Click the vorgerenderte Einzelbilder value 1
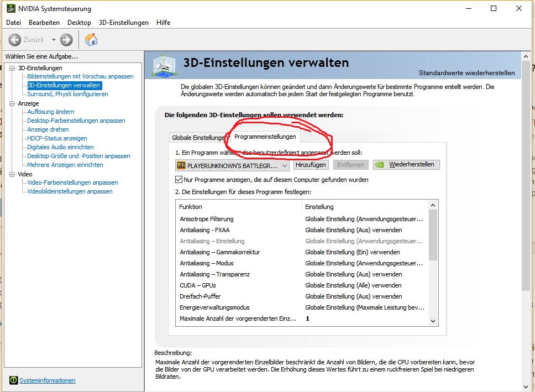Image resolution: width=535 pixels, height=392 pixels. point(307,318)
